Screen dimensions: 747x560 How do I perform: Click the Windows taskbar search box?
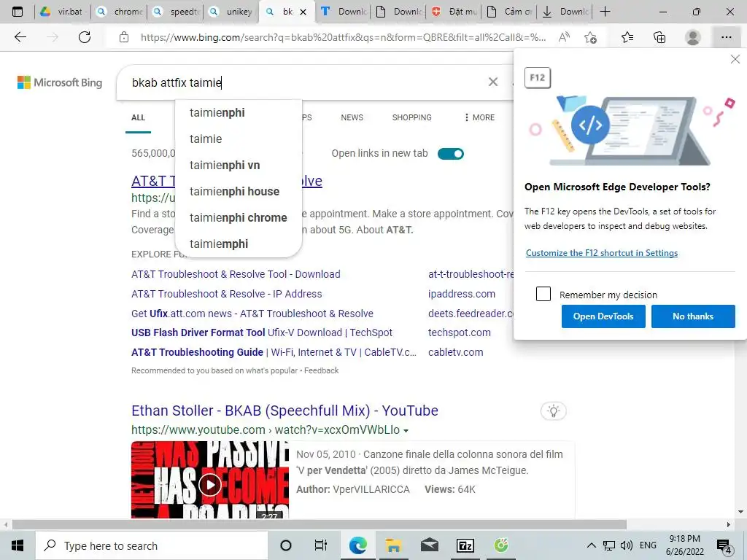152,545
